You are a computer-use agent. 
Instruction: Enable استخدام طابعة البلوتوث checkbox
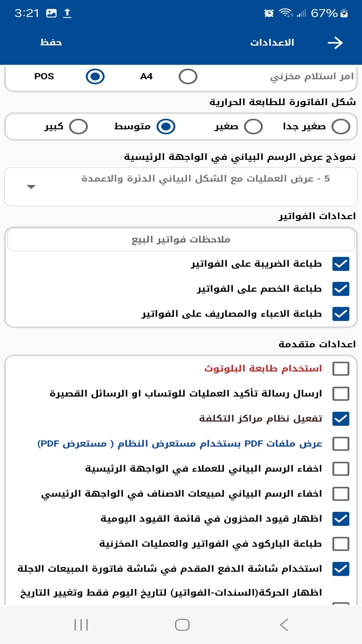click(341, 369)
